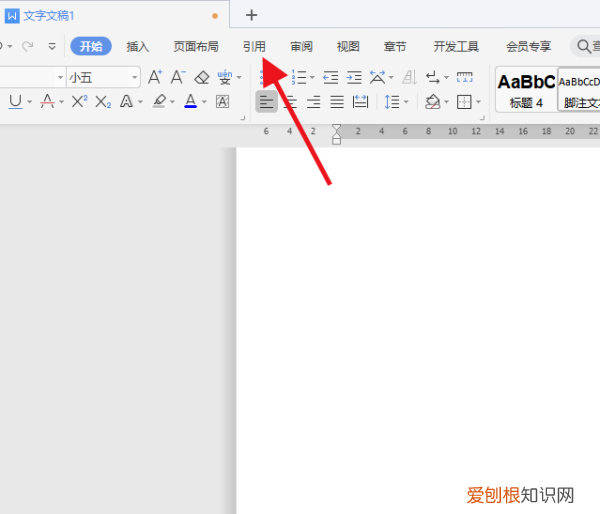
Task: Expand the underline style dropdown arrow
Action: 29,101
